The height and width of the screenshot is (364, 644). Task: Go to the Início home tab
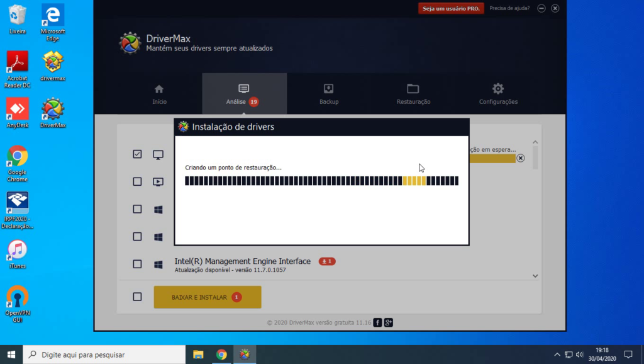[159, 94]
